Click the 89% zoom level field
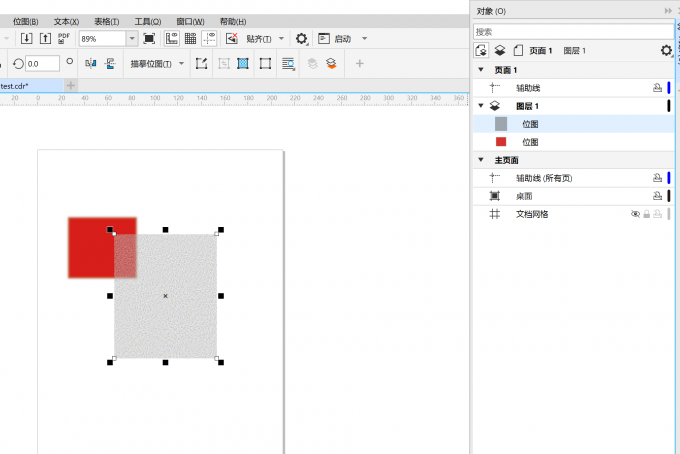 pos(103,39)
